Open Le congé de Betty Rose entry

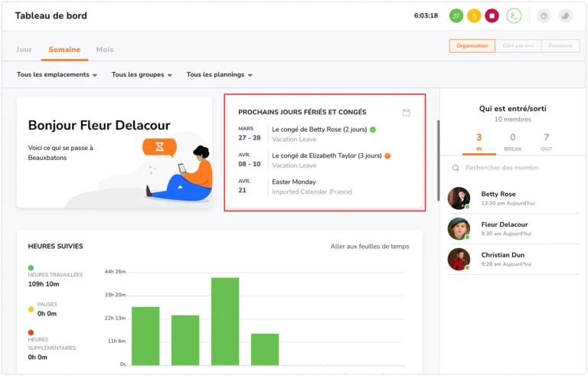(x=319, y=129)
